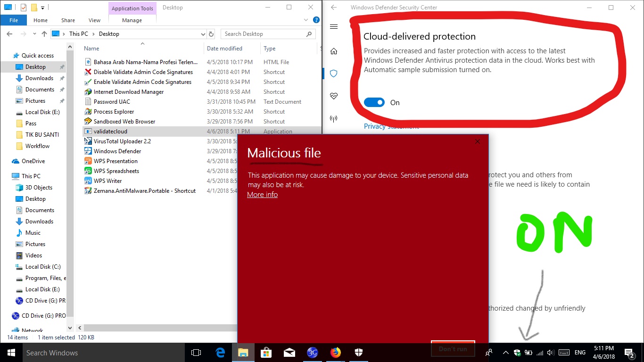Sort files by Date modified column
This screenshot has height=362, width=644.
[224, 49]
